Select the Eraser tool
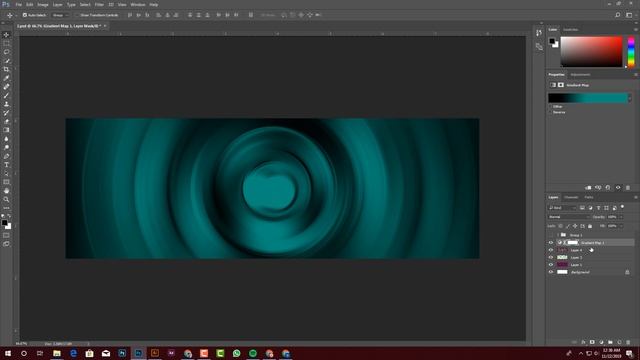This screenshot has height=360, width=640. (6, 121)
